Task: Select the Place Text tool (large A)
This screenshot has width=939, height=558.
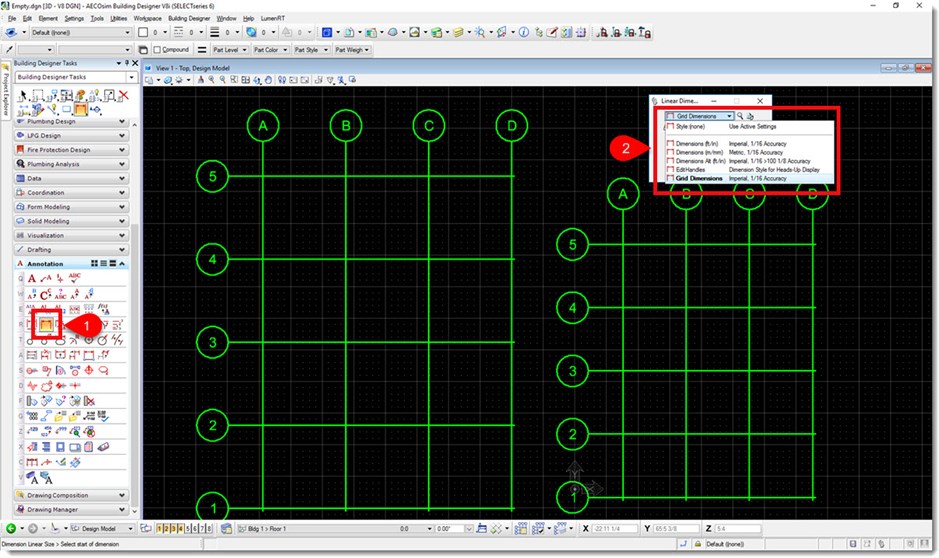Action: pyautogui.click(x=32, y=278)
